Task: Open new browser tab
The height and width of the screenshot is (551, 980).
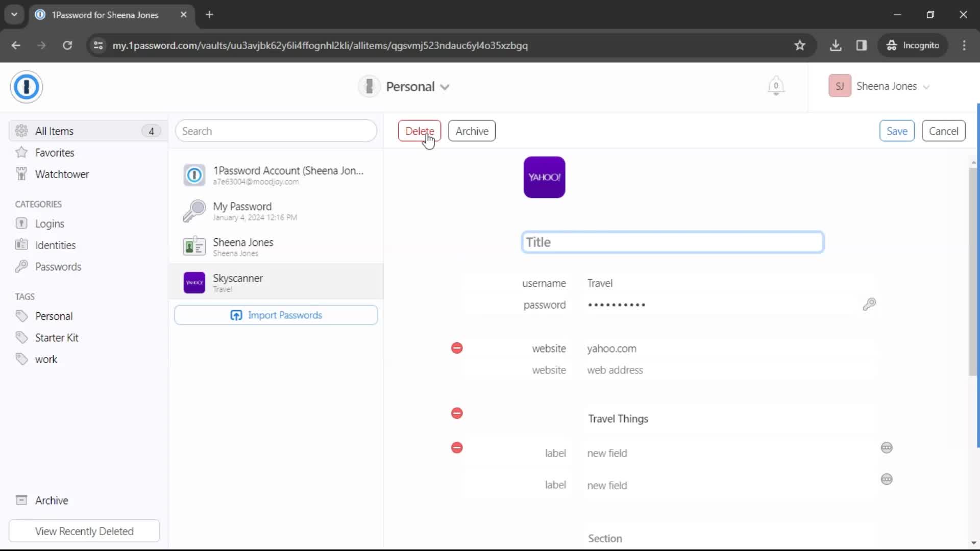Action: [209, 15]
